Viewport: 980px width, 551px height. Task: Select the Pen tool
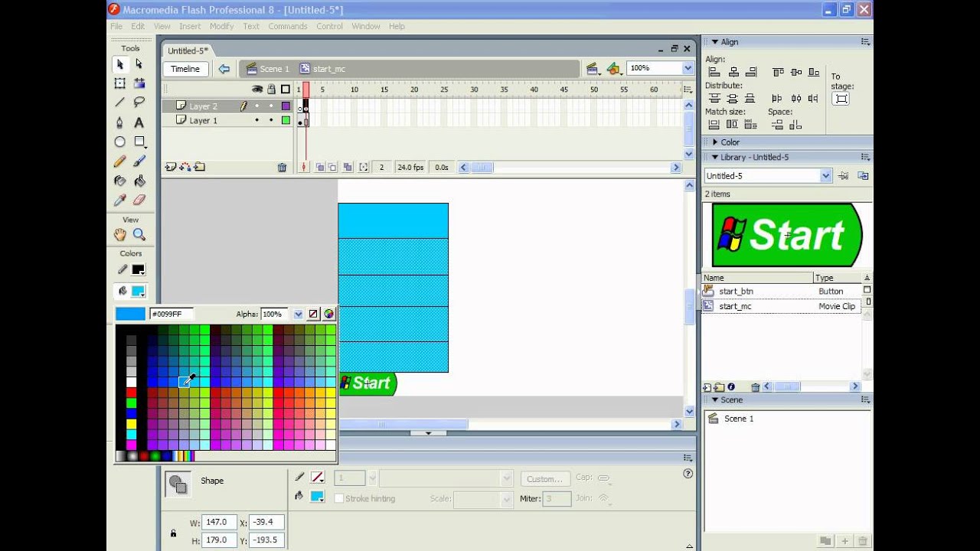pyautogui.click(x=120, y=122)
